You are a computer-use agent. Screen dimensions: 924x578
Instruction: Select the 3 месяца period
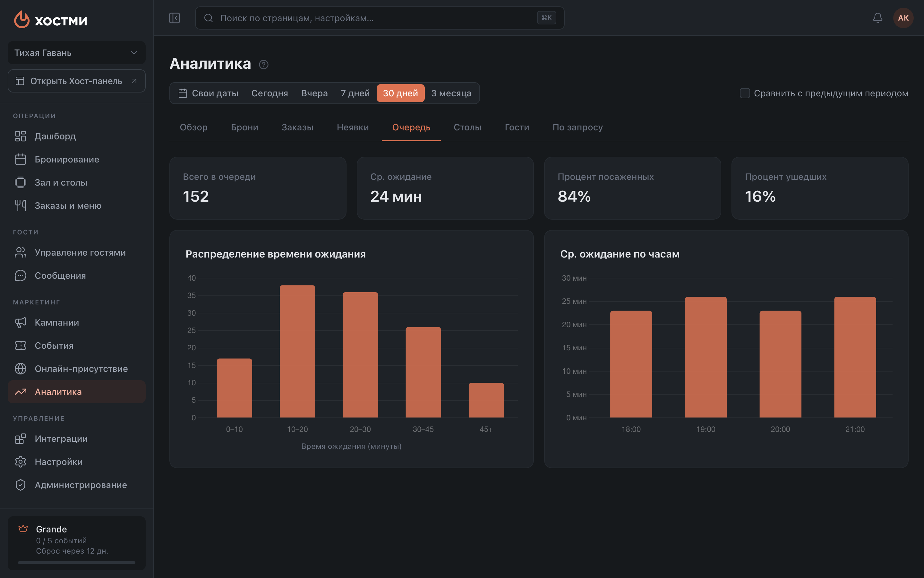tap(451, 93)
